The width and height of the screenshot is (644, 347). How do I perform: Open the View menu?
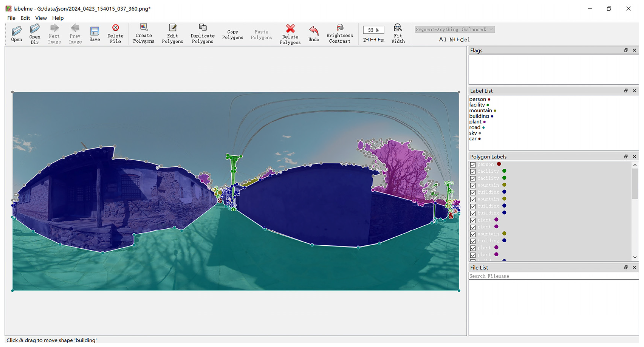point(41,18)
